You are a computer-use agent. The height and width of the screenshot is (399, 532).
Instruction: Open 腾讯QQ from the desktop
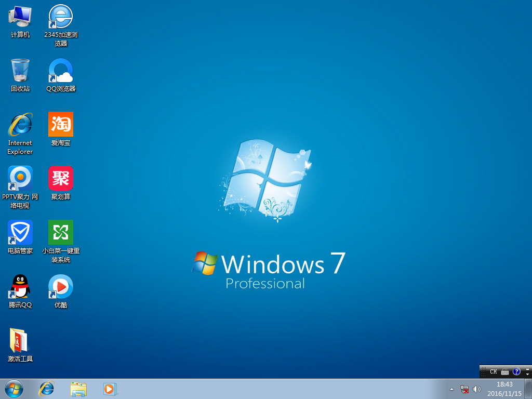click(x=19, y=286)
